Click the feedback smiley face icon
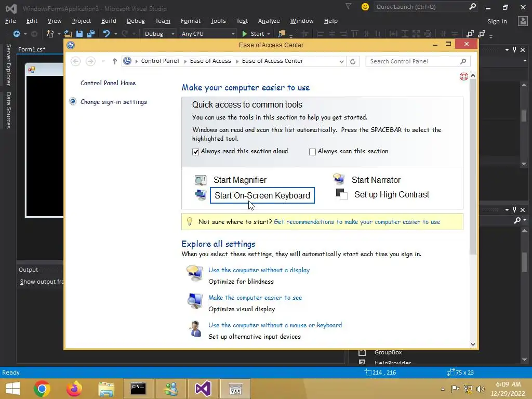The image size is (532, 399). tap(365, 7)
